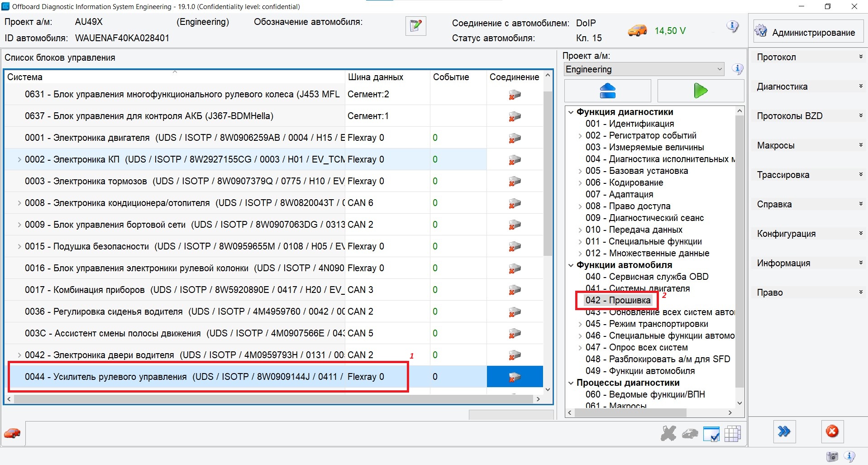Expand the Информация side menu
The width and height of the screenshot is (868, 465).
pyautogui.click(x=809, y=263)
